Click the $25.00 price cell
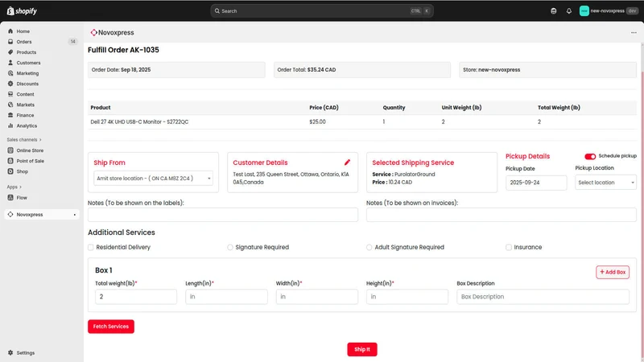The image size is (644, 362). pyautogui.click(x=317, y=122)
